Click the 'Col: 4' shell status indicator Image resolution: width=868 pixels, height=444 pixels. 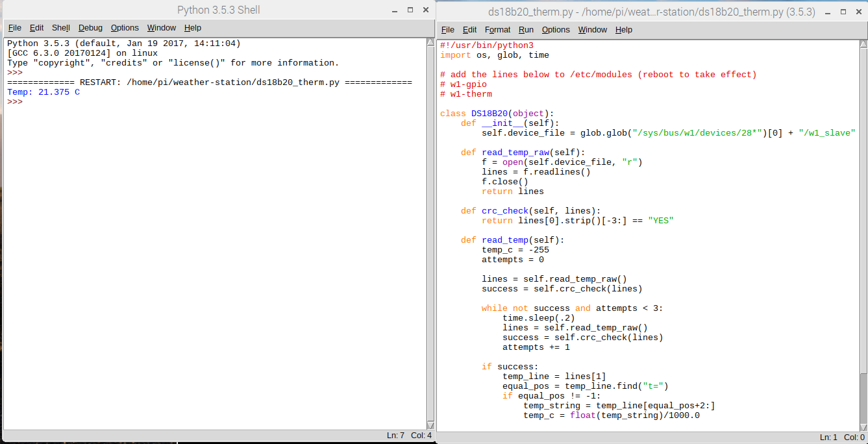coord(421,435)
